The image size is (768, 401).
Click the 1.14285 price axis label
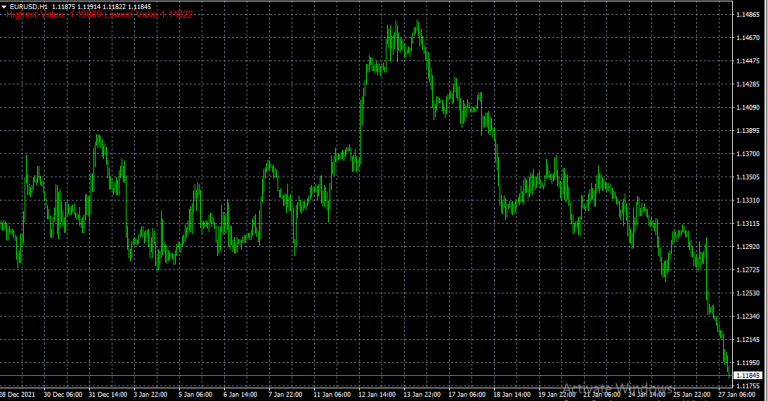pyautogui.click(x=748, y=84)
